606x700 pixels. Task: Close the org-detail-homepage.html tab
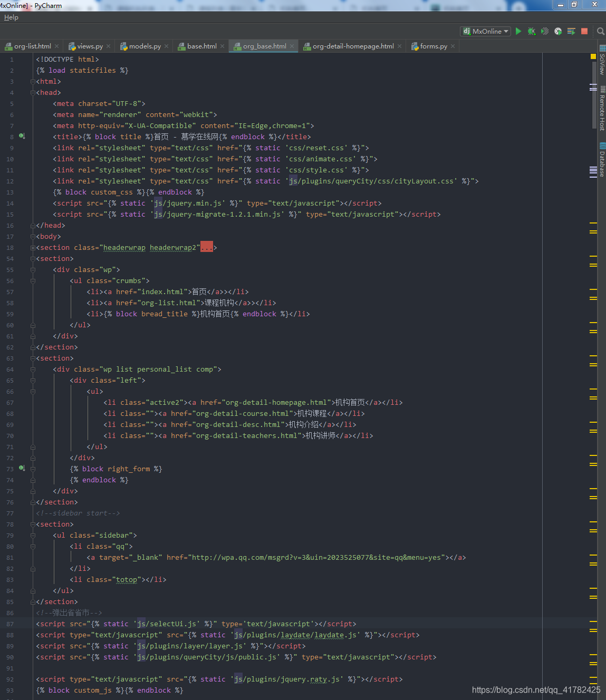tap(399, 46)
